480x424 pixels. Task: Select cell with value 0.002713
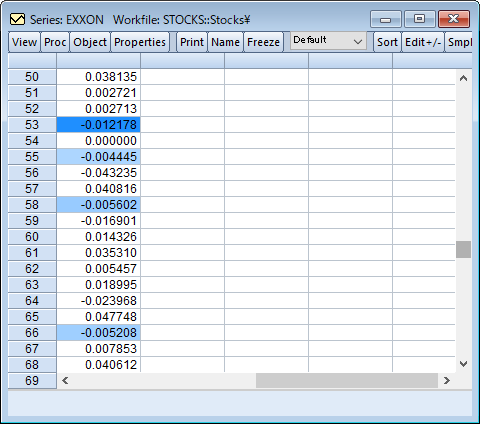[x=99, y=109]
